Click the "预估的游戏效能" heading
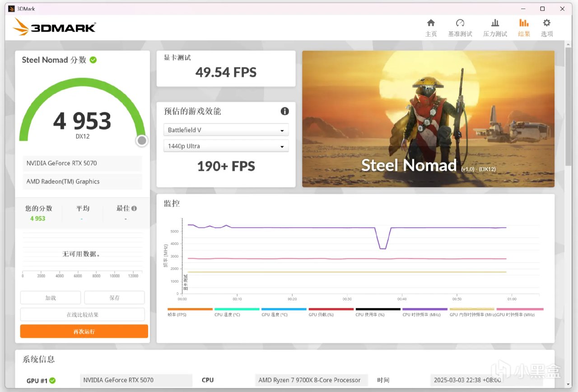Screen dimensions: 578x392 (x=192, y=111)
